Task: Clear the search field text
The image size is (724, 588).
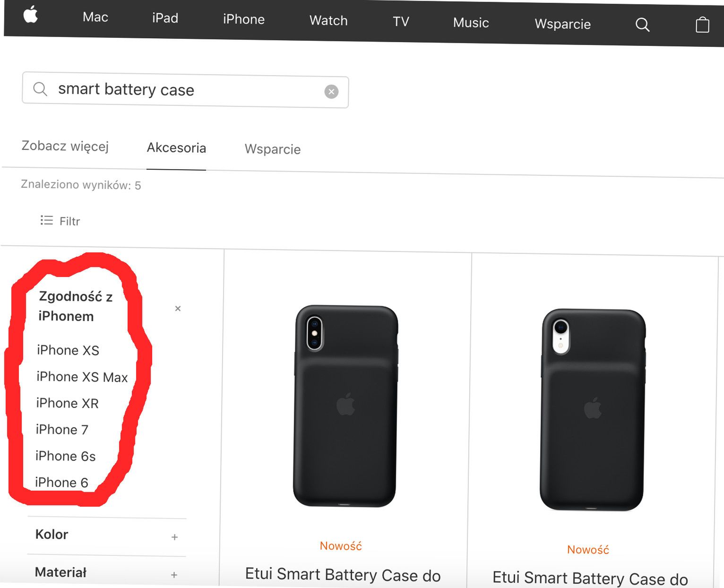Action: tap(331, 92)
